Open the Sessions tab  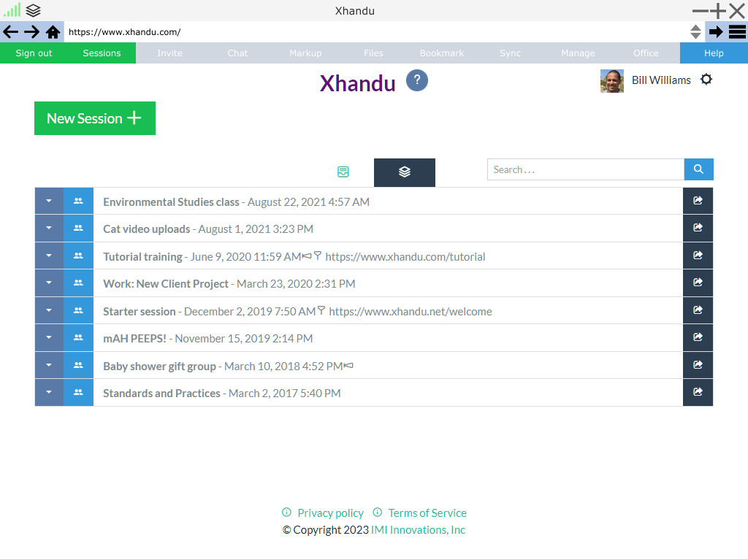click(102, 53)
